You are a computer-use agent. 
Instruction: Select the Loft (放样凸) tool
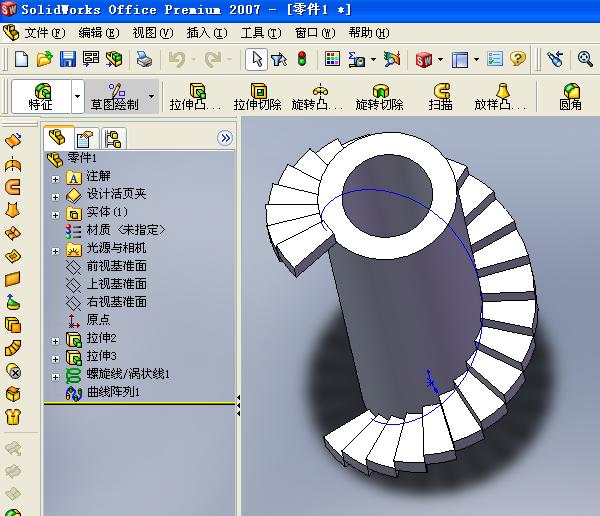(501, 97)
